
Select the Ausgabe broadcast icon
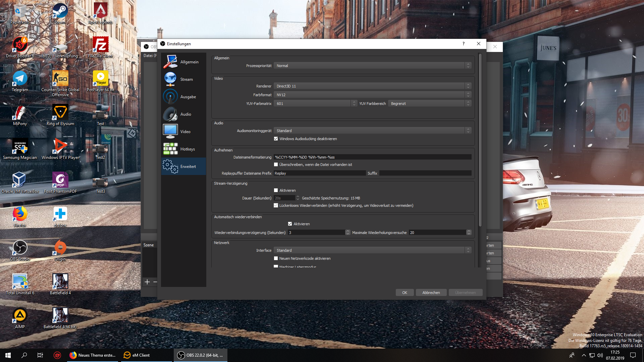(170, 97)
